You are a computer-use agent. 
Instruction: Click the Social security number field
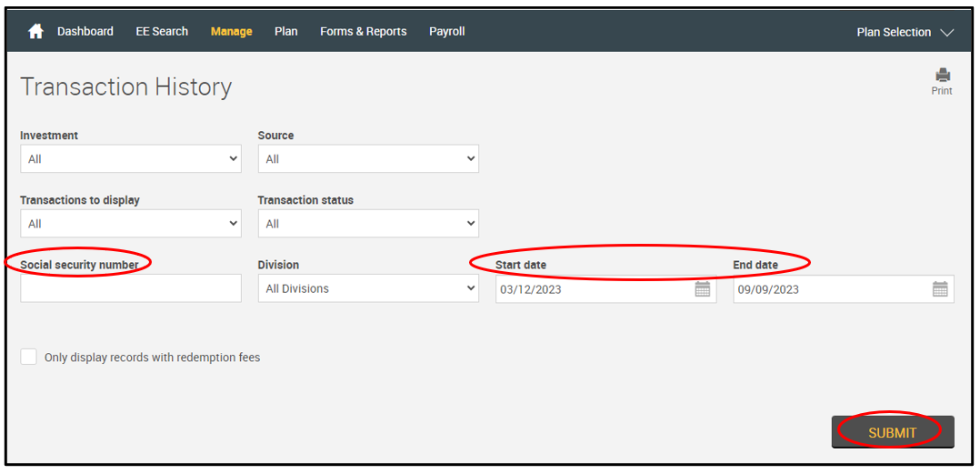pyautogui.click(x=131, y=288)
